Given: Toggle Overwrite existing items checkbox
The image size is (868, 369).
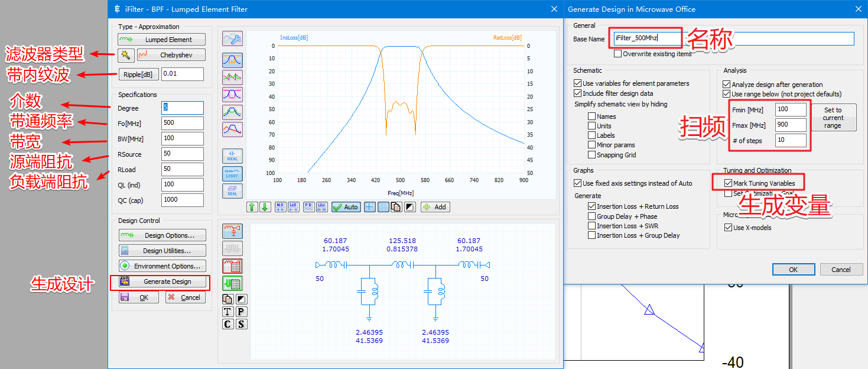Looking at the screenshot, I should click(x=618, y=54).
